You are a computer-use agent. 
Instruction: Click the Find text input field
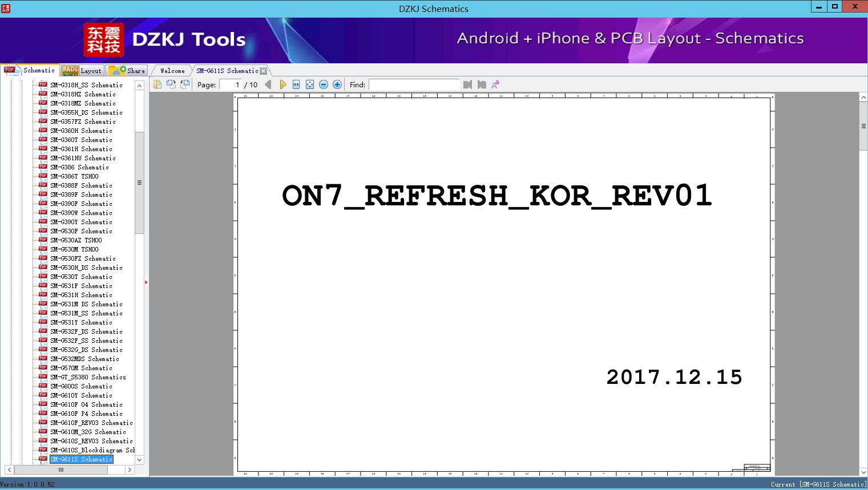414,84
